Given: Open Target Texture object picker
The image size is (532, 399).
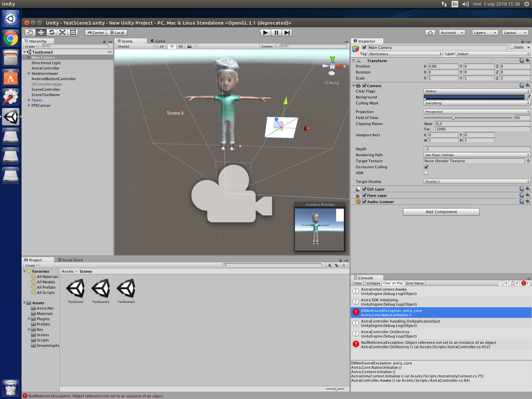Looking at the screenshot, I should pyautogui.click(x=528, y=161).
